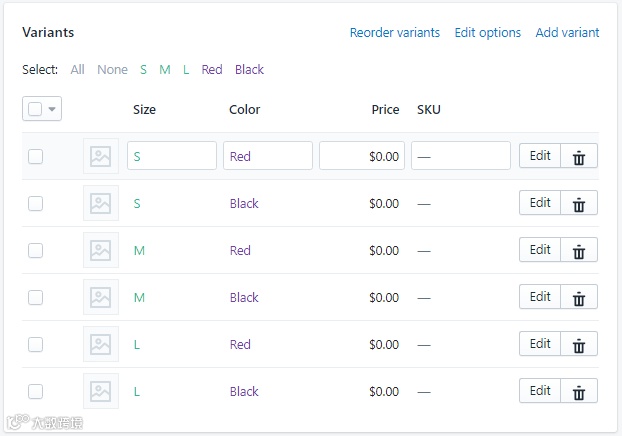Screen dimensions: 622x436
Task: Tick the M Black variant checkbox
Action: point(36,297)
